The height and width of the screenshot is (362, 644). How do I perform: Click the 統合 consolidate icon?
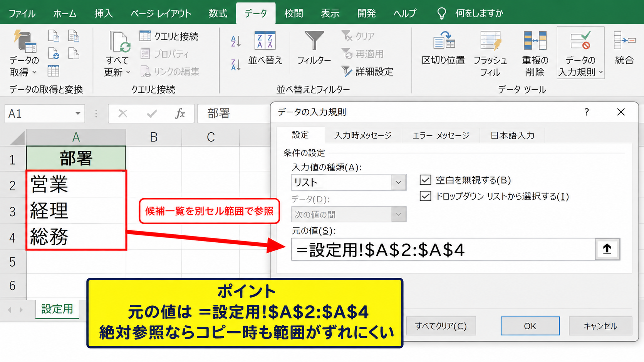pyautogui.click(x=624, y=40)
